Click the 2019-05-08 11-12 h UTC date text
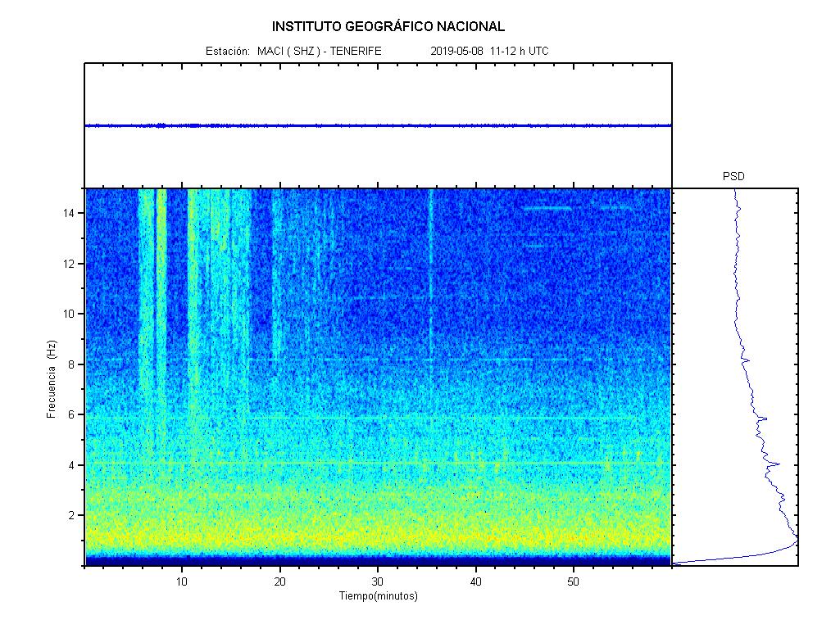The height and width of the screenshot is (629, 840). (x=489, y=51)
